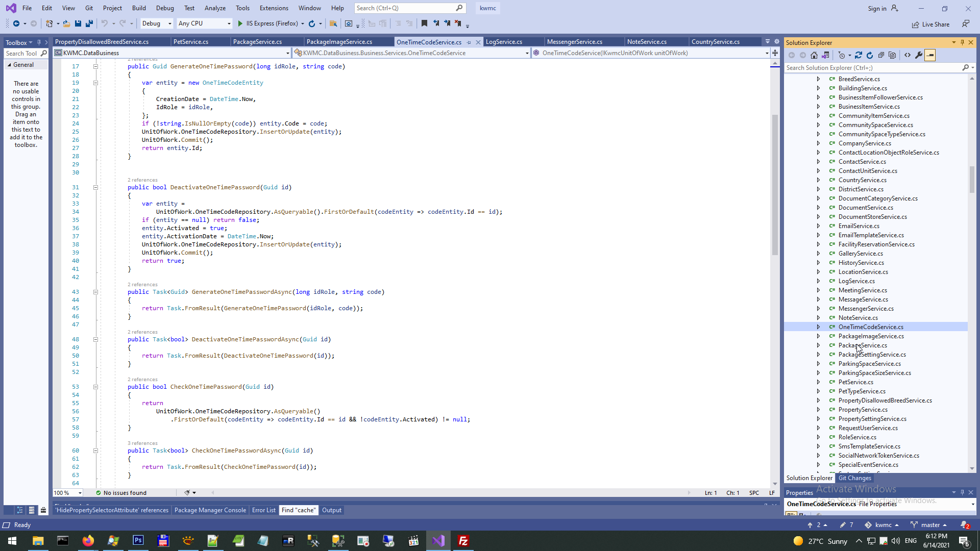This screenshot has width=980, height=551.
Task: Switch to the LogService.cs tab
Action: click(x=504, y=42)
